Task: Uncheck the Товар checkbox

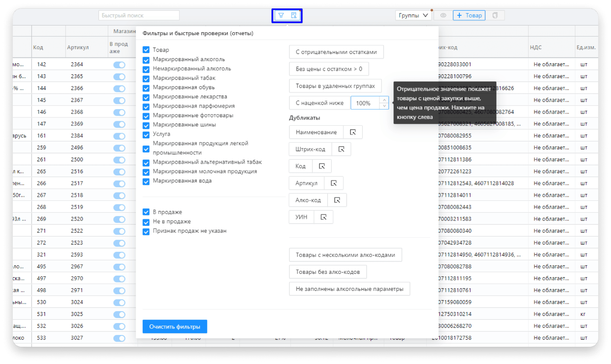Action: [146, 50]
